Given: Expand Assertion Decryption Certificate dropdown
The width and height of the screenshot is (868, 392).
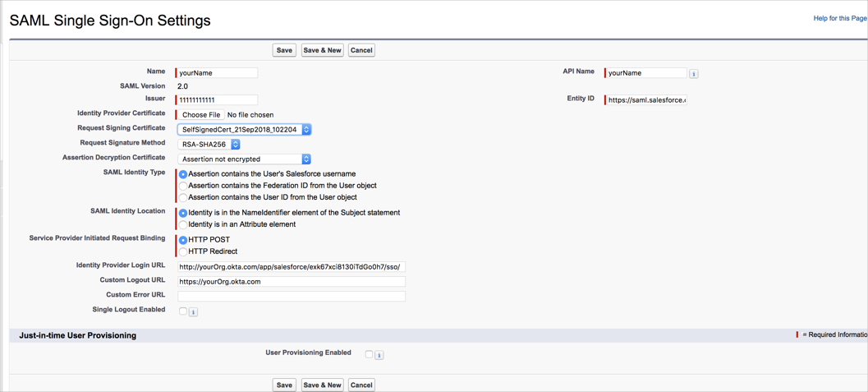Looking at the screenshot, I should click(x=244, y=159).
